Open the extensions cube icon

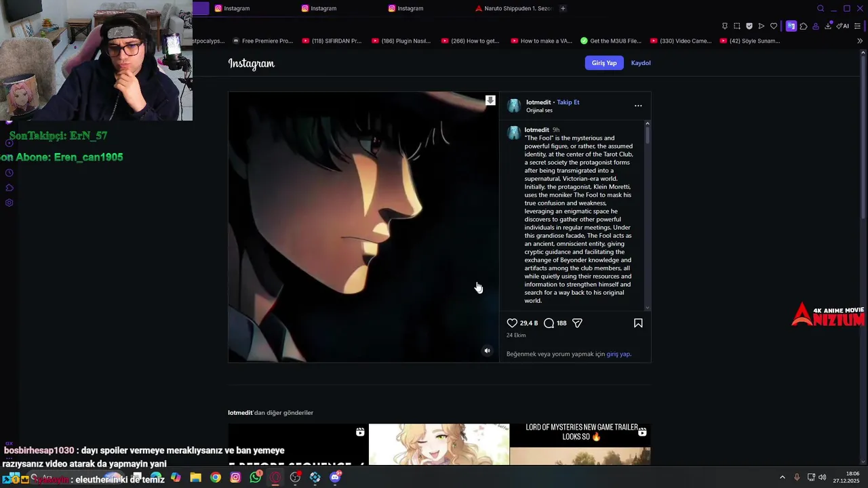click(804, 26)
